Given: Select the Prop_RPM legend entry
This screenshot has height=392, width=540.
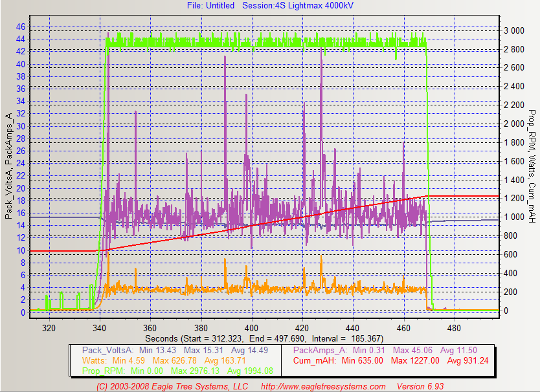Looking at the screenshot, I should point(104,371).
